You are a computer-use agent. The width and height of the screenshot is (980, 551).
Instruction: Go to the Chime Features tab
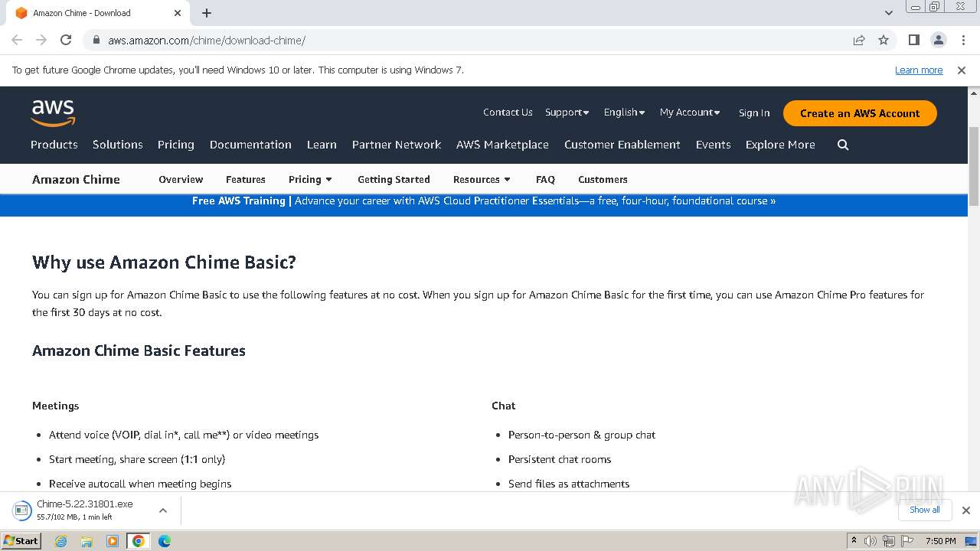(246, 180)
